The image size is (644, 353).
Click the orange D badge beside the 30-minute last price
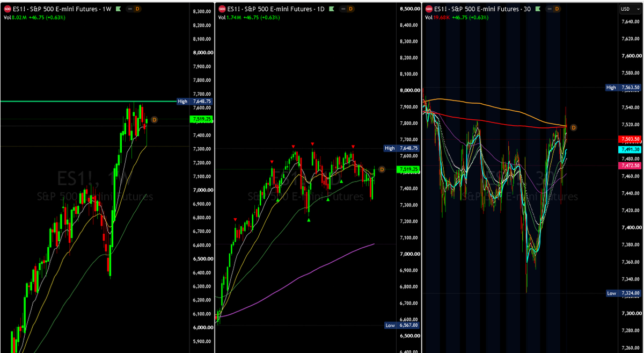pyautogui.click(x=573, y=127)
